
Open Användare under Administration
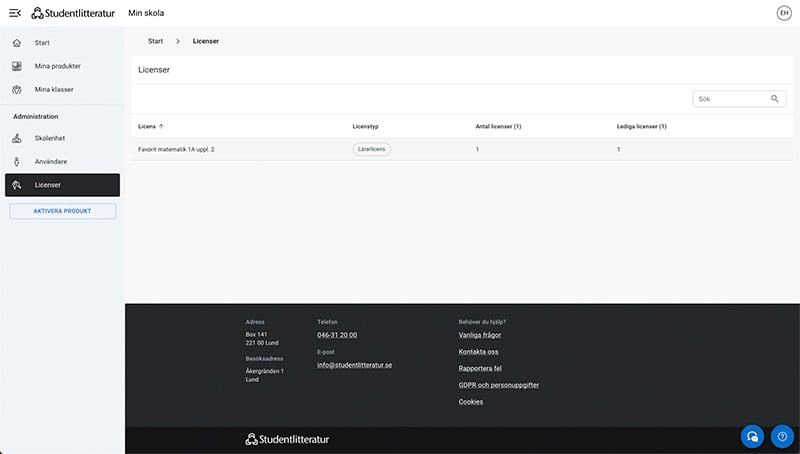(x=62, y=162)
